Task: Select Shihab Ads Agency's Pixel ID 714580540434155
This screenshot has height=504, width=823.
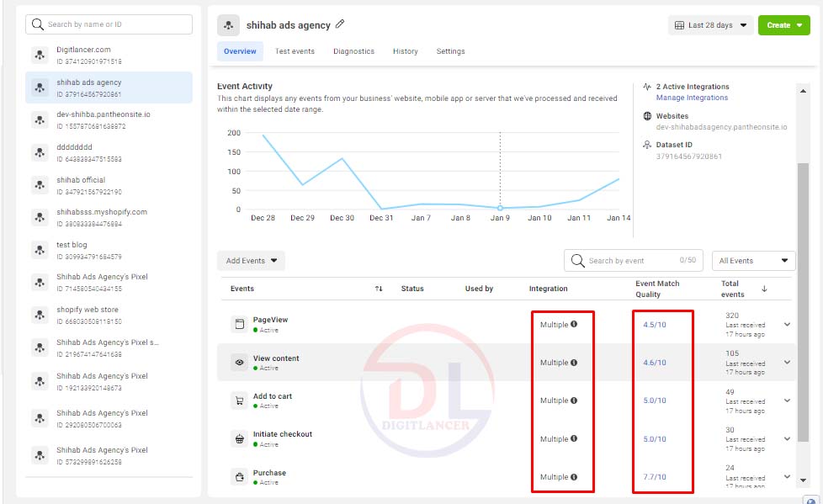Action: 109,283
